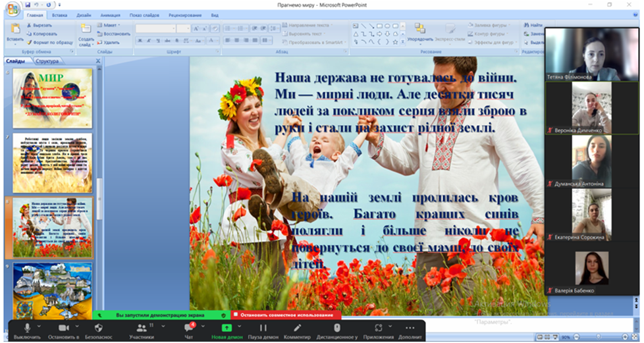Pause screen share with Пауза демон button
This screenshot has width=644, height=343.
[x=263, y=328]
